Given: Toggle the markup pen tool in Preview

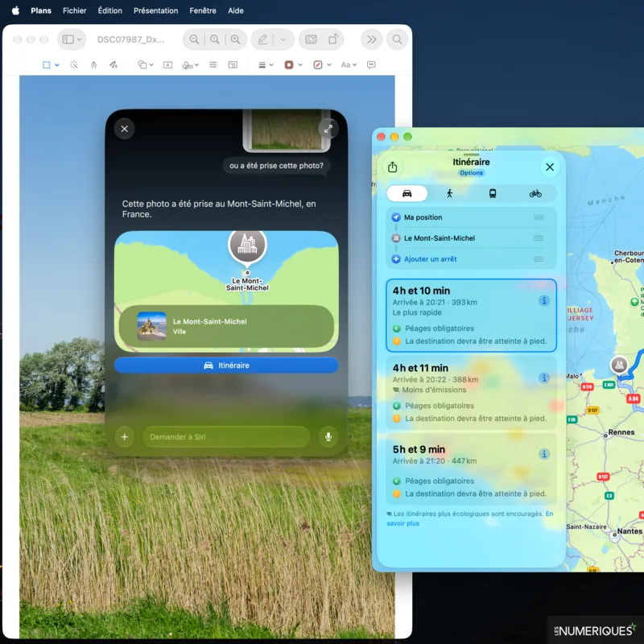Looking at the screenshot, I should tap(263, 39).
